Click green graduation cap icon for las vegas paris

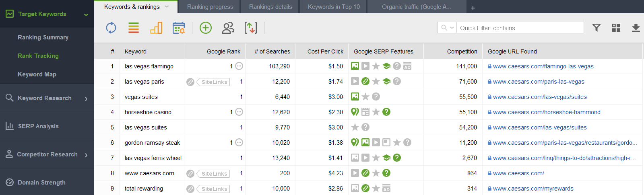(386, 81)
